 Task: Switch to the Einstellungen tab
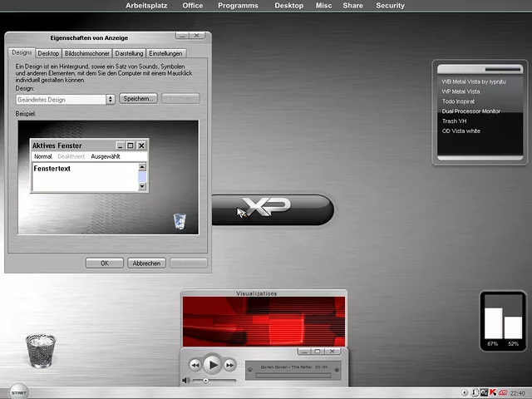pos(165,53)
